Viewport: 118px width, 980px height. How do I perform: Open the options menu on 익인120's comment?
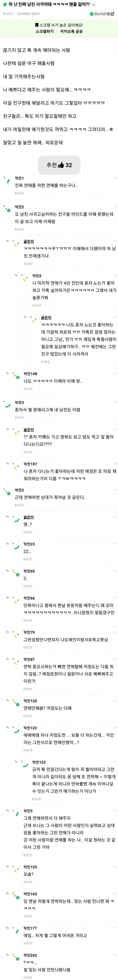click(x=115, y=701)
